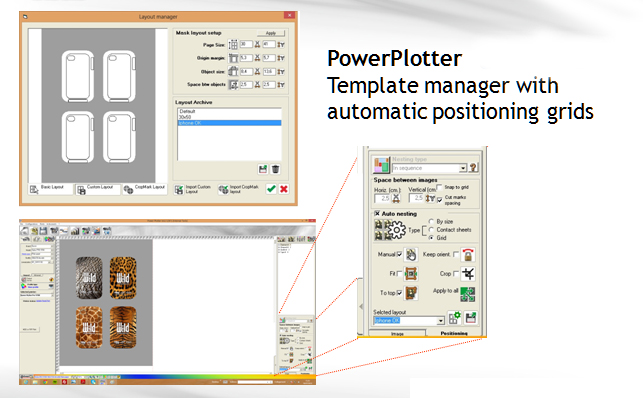This screenshot has width=643, height=398.
Task: Uncheck the To top checkbox
Action: coord(399,293)
